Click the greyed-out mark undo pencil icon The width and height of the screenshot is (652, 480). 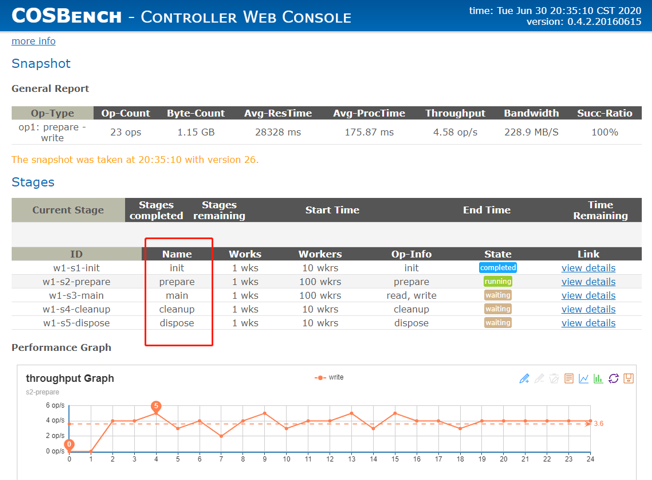click(x=539, y=378)
